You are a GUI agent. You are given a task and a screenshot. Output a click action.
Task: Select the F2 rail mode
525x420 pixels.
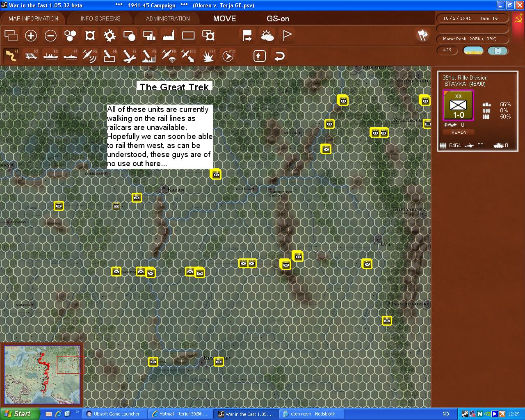31,55
